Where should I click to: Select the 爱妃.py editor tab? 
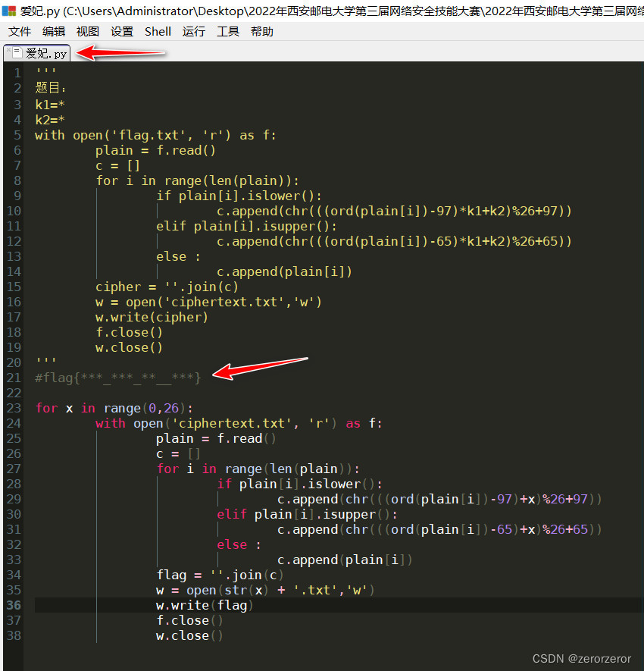pos(37,53)
